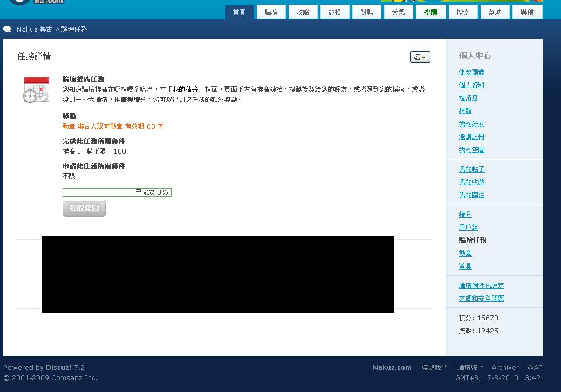561x392 pixels.
Task: Click the task completion progress bar
Action: coord(117,192)
